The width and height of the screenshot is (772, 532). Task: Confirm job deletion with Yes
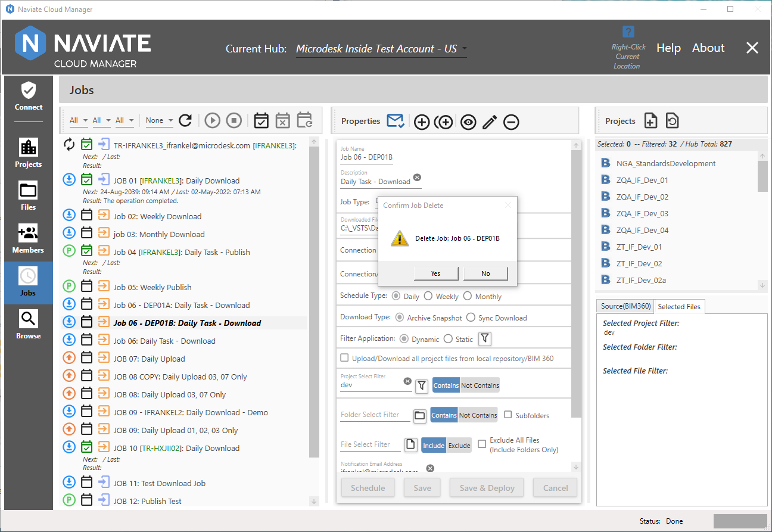click(x=435, y=273)
